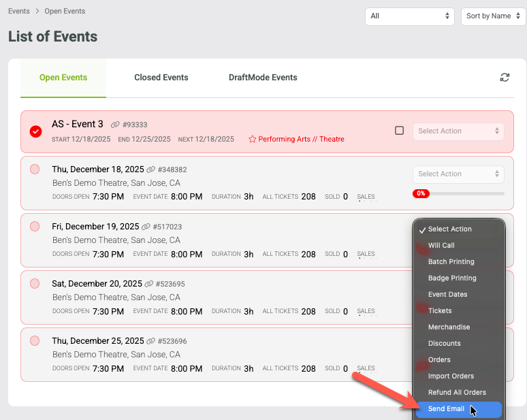Choose Select Action in the open menu

coord(458,229)
